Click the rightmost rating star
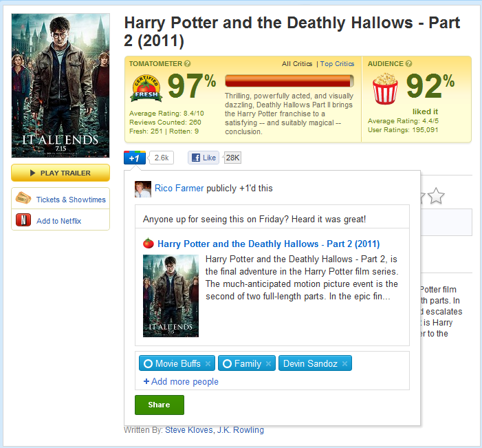 point(436,197)
